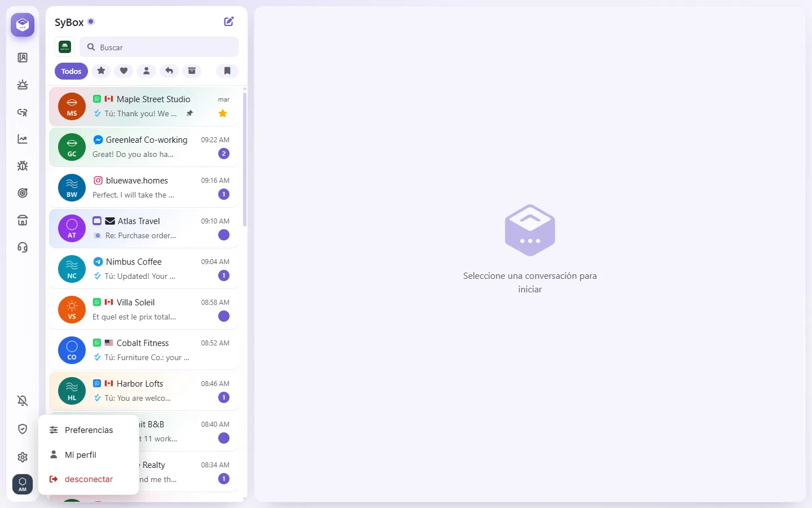The width and height of the screenshot is (812, 508).
Task: Open the bug icon in the sidebar
Action: pos(23,166)
